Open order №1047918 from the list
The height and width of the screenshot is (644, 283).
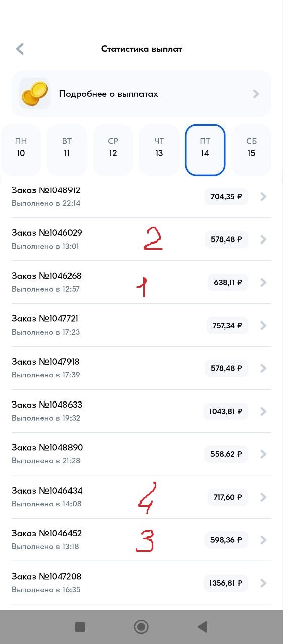(141, 368)
